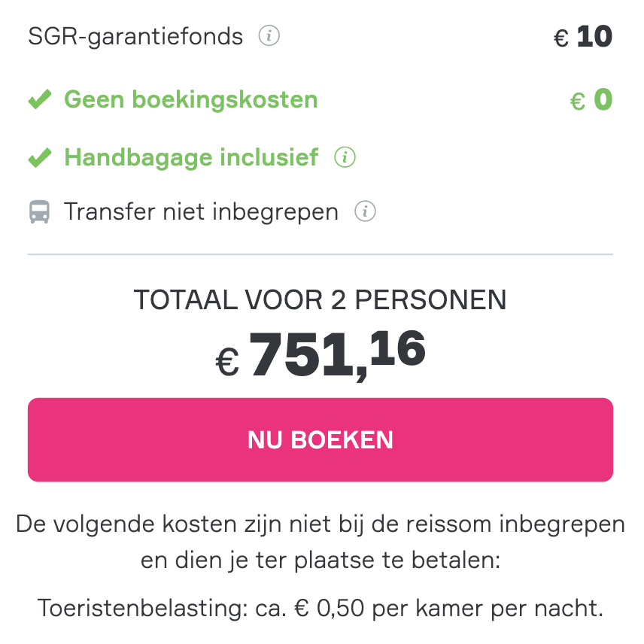Click the € 10 guarantee fund amount

(583, 37)
